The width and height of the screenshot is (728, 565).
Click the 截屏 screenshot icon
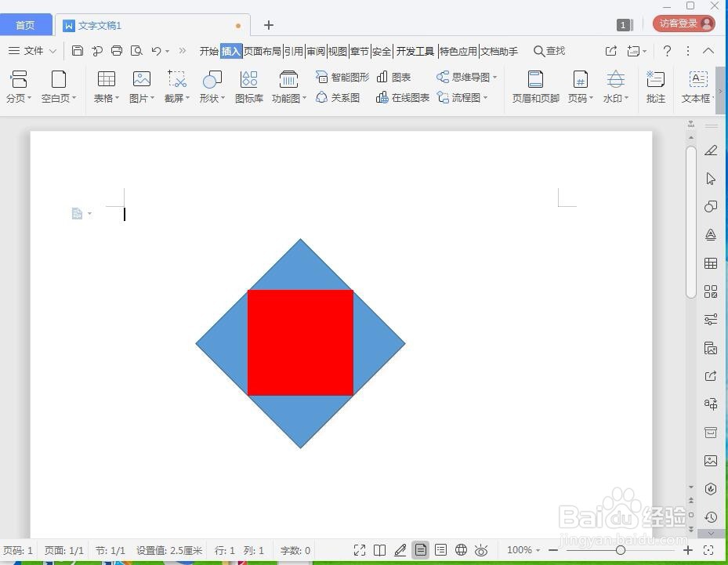click(x=177, y=79)
